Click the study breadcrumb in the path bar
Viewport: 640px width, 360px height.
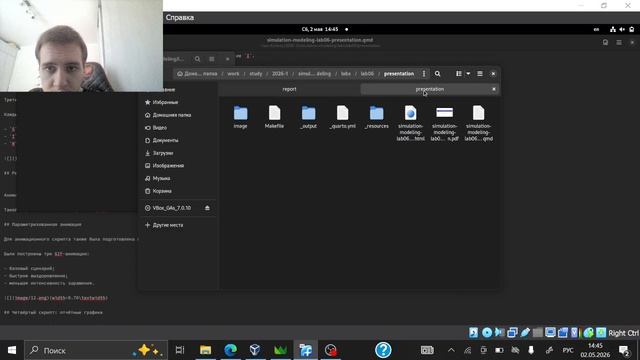tap(256, 74)
